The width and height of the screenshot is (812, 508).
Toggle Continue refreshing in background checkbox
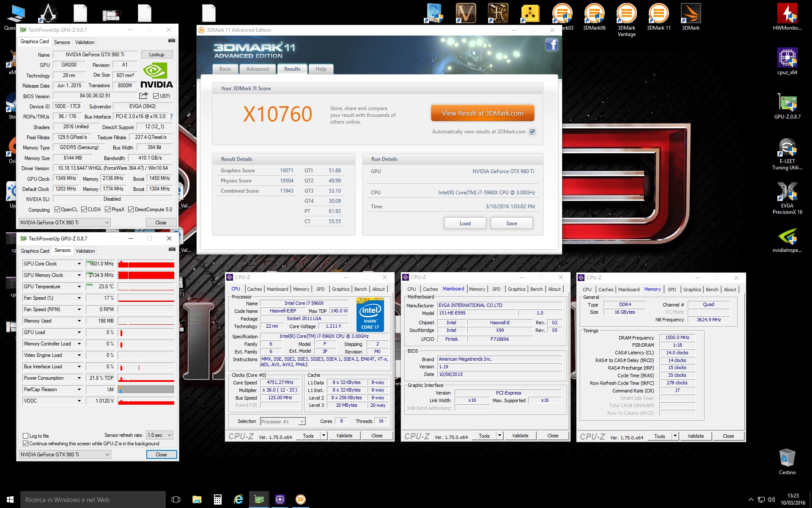point(26,444)
